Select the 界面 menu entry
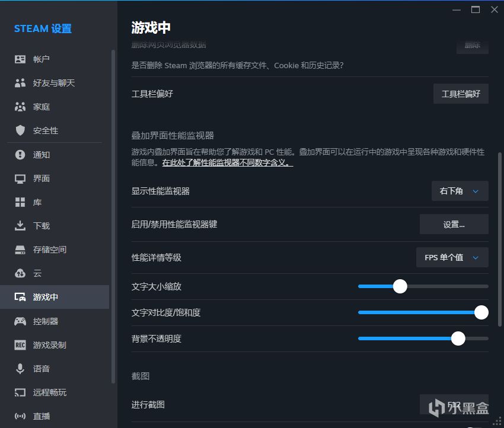 55,178
